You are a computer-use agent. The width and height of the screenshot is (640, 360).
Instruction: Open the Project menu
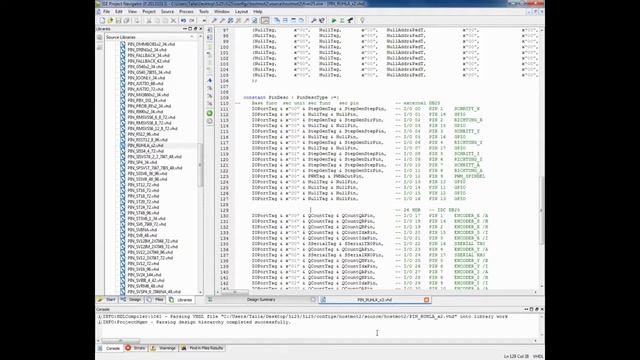pyautogui.click(x=149, y=12)
